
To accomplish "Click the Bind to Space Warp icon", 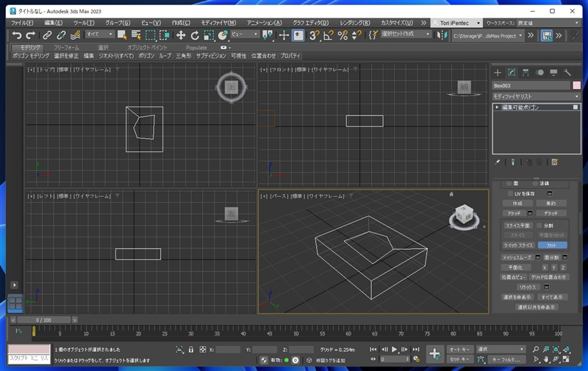I will pyautogui.click(x=76, y=35).
